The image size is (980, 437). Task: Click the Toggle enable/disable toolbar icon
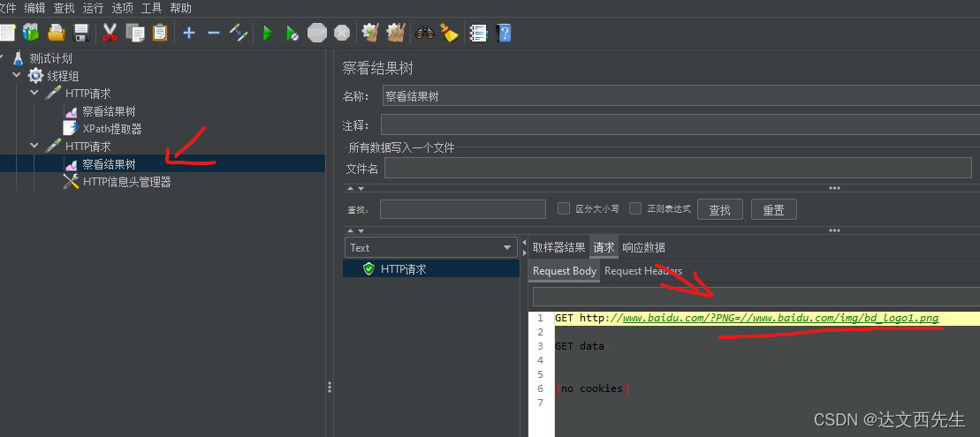(x=239, y=33)
